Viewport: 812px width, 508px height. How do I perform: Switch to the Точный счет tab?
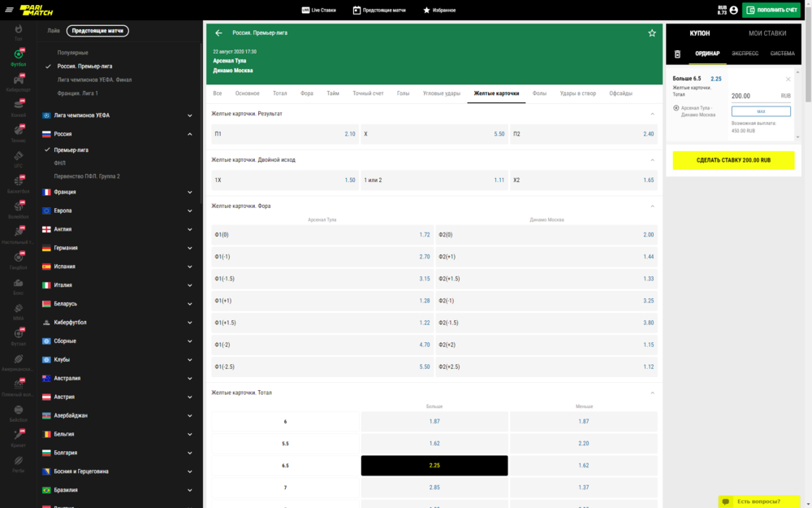click(x=368, y=93)
